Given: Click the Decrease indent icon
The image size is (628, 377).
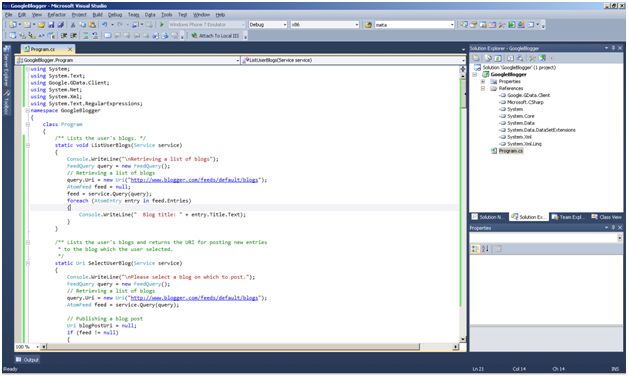Looking at the screenshot, I should (64, 36).
